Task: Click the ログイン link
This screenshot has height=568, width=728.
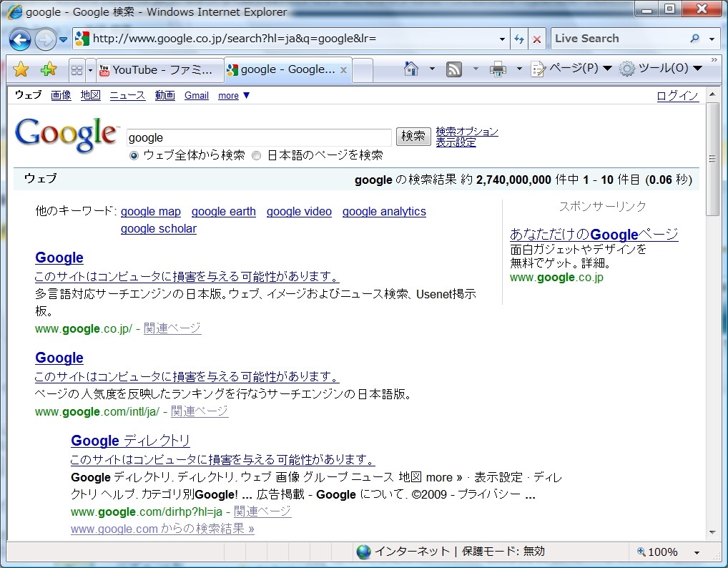Action: 677,96
